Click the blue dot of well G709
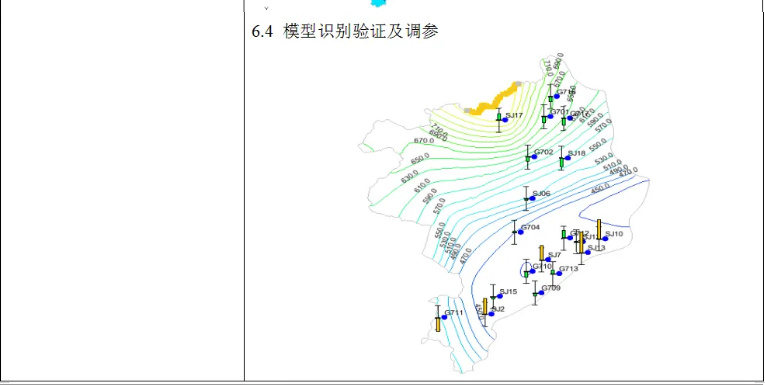The height and width of the screenshot is (385, 765). [541, 293]
